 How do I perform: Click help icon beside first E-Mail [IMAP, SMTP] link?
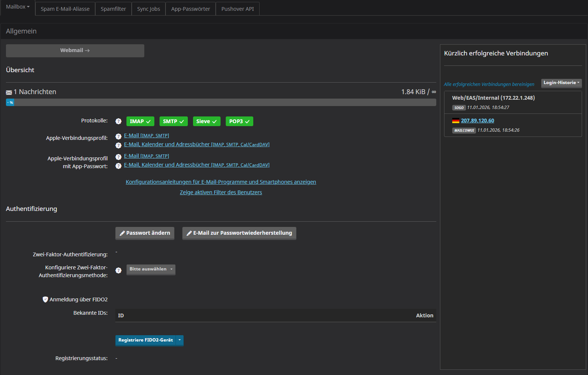(x=118, y=136)
